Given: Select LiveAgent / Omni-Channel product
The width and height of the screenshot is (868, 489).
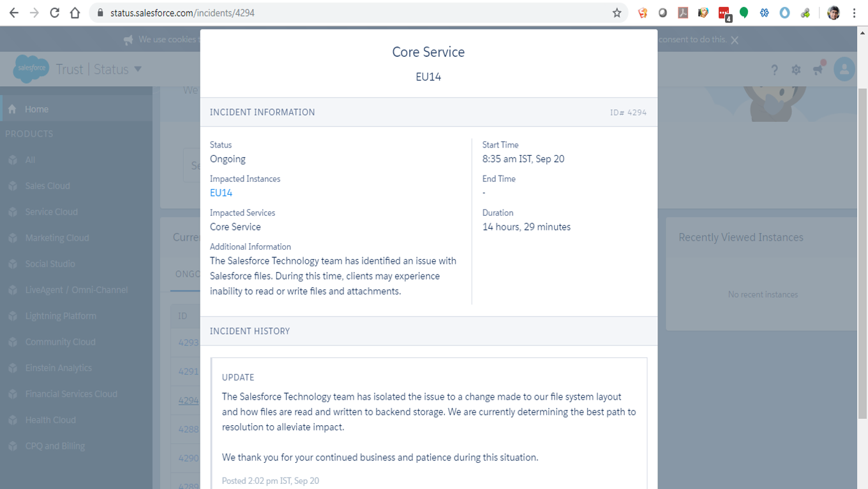Looking at the screenshot, I should point(77,290).
